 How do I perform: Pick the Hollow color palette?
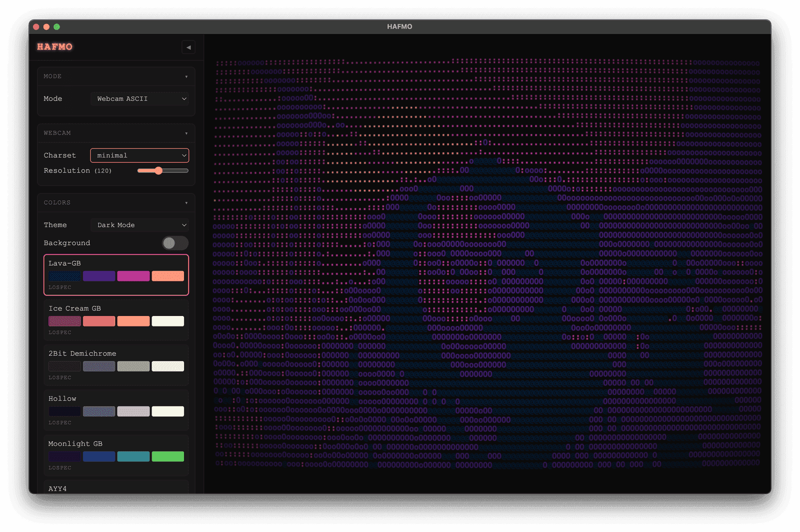coord(116,410)
